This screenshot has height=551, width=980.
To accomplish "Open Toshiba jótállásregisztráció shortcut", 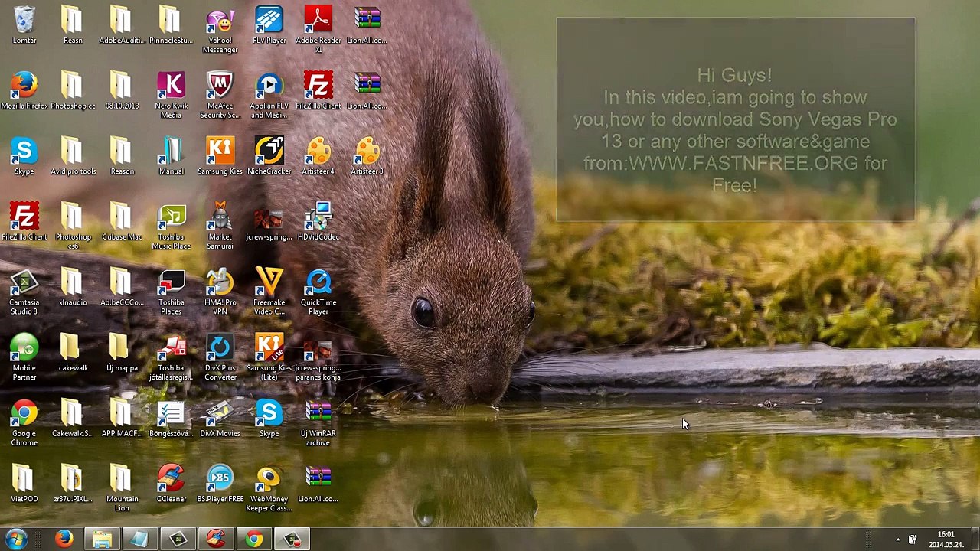I will (x=171, y=357).
